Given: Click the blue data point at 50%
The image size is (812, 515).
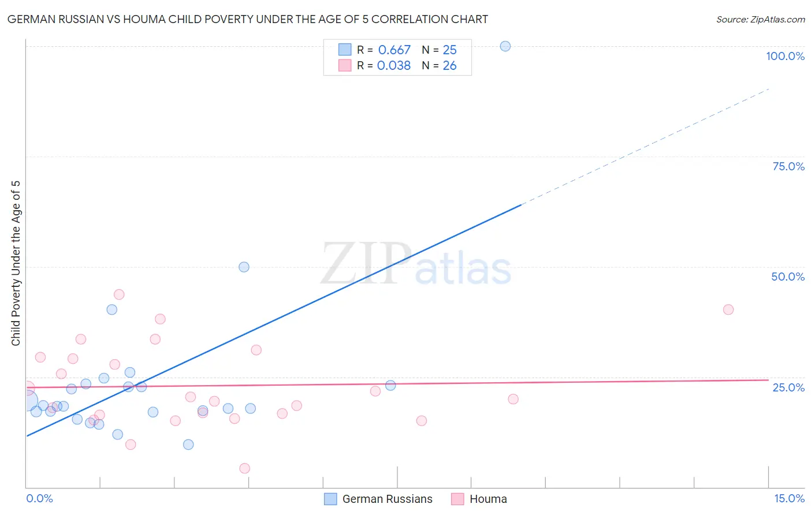Looking at the screenshot, I should 244,267.
